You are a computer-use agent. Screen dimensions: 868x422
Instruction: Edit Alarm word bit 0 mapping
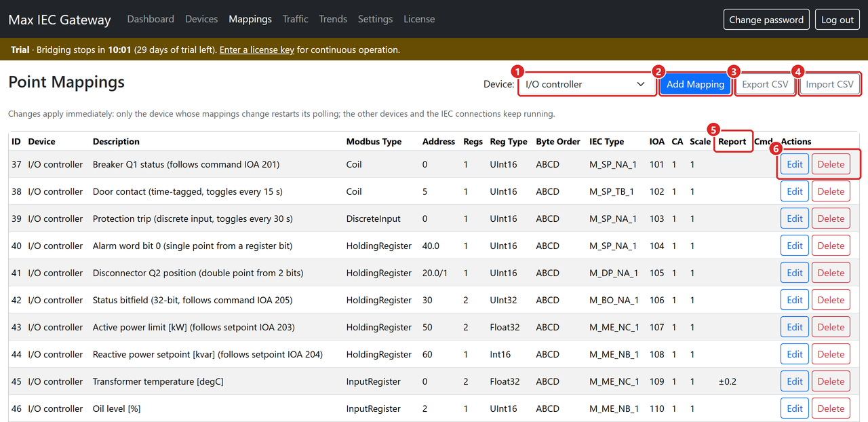[795, 246]
